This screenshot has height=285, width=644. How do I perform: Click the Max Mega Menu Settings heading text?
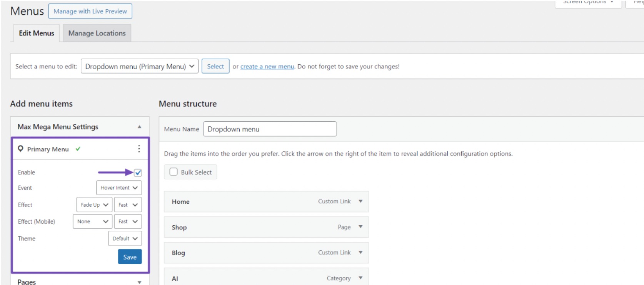point(58,127)
